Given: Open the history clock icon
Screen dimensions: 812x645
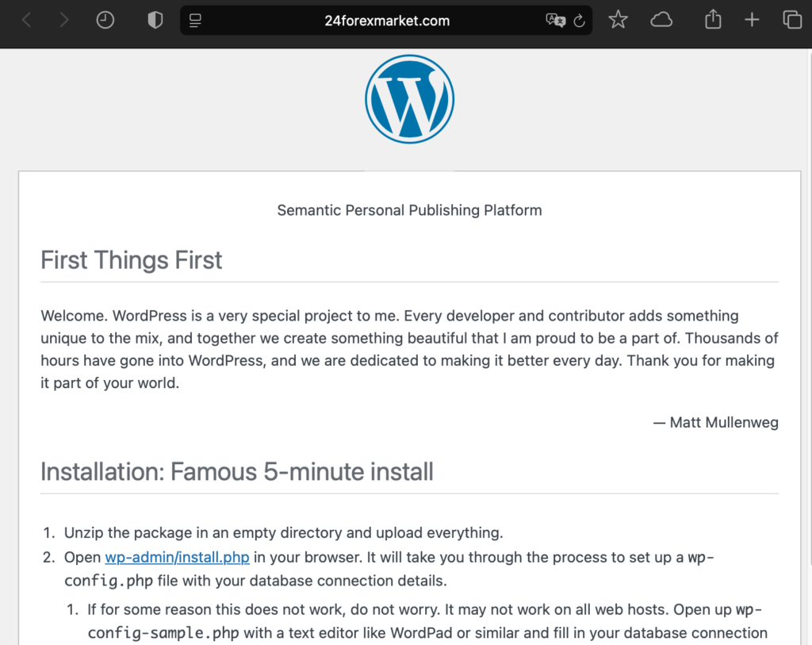Looking at the screenshot, I should click(x=105, y=20).
